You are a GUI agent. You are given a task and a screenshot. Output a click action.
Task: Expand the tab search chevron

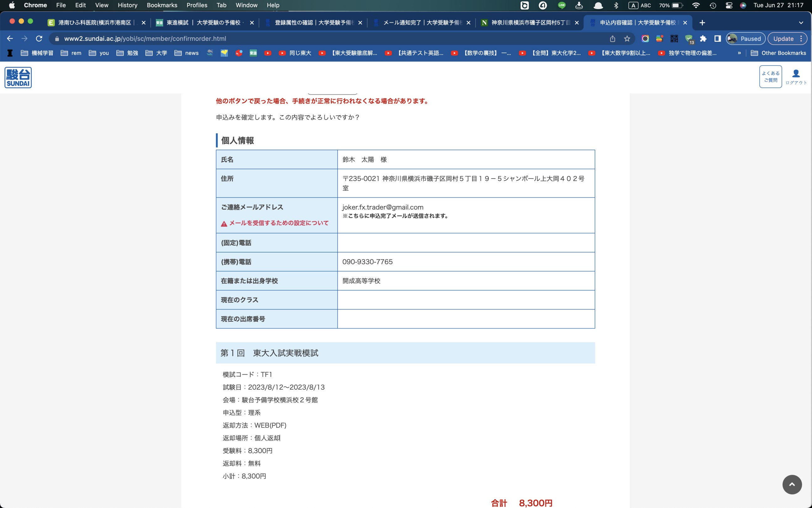pyautogui.click(x=801, y=23)
